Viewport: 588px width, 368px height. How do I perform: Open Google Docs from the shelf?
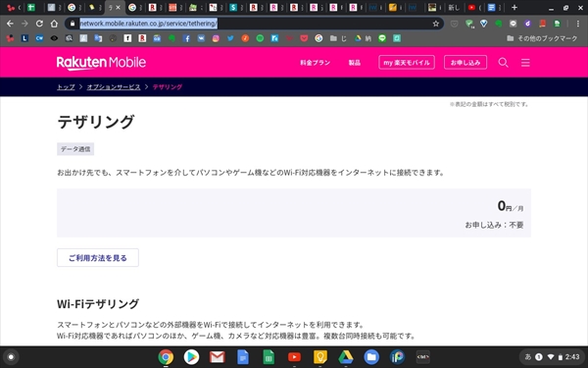pos(243,357)
